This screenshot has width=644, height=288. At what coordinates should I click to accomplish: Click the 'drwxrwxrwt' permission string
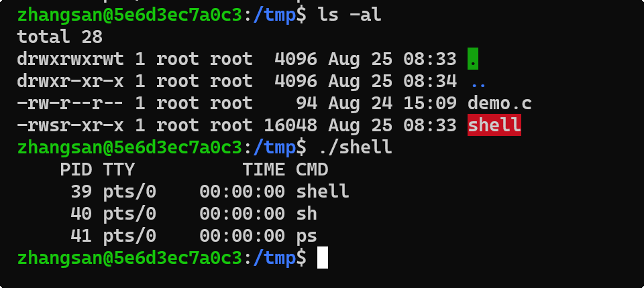pos(70,59)
